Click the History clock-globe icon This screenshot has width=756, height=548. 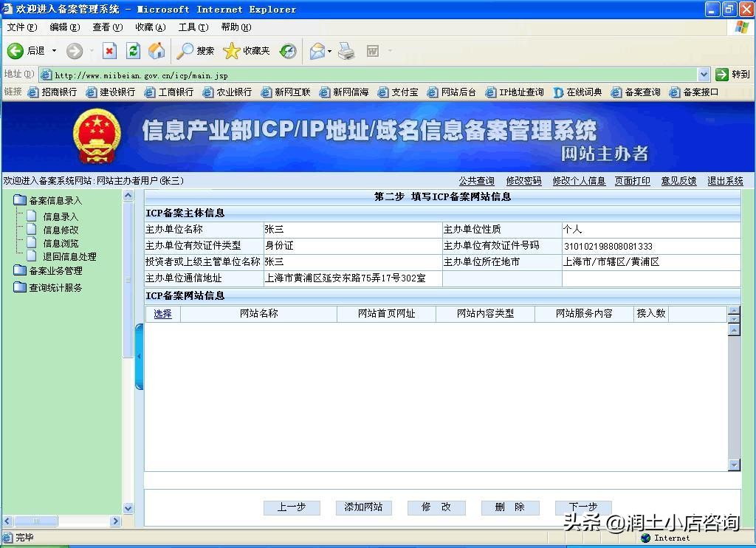288,51
